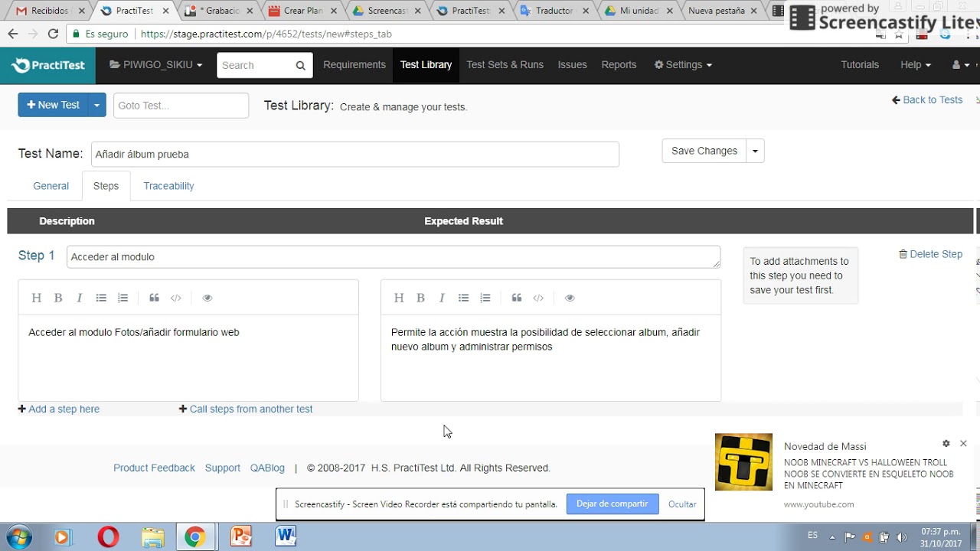Open the Reports section
Image resolution: width=980 pixels, height=551 pixels.
(619, 65)
